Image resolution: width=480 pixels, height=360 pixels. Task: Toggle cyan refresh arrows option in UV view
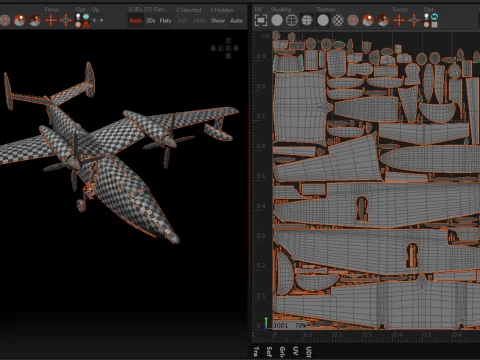pyautogui.click(x=434, y=17)
